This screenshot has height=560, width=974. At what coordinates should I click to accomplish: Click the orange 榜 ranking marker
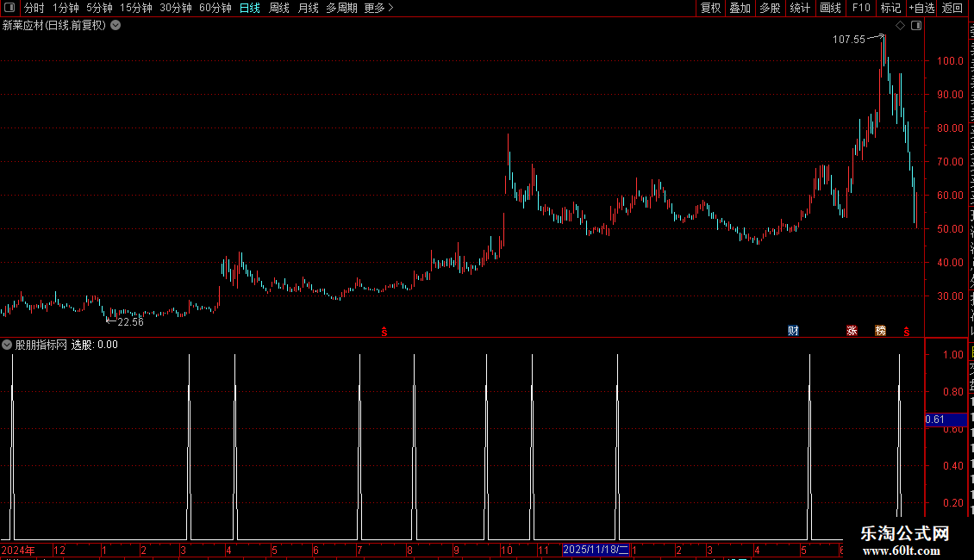click(880, 331)
